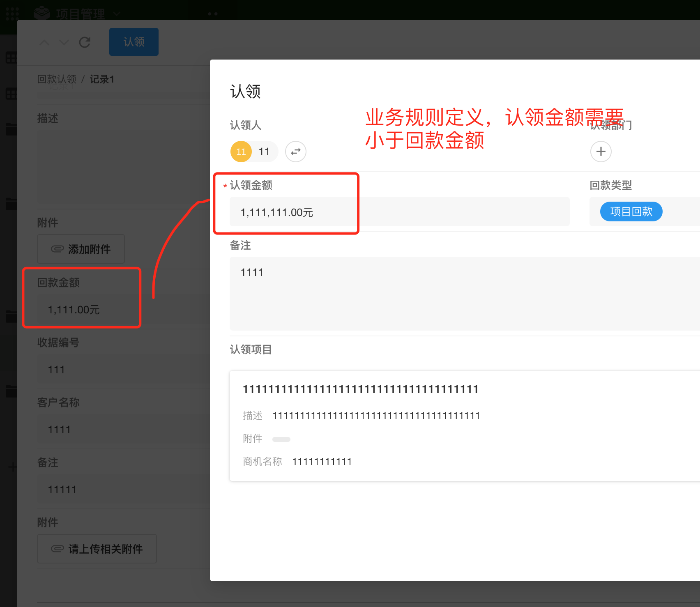Click the 回款金额 field value
700x607 pixels.
click(74, 310)
